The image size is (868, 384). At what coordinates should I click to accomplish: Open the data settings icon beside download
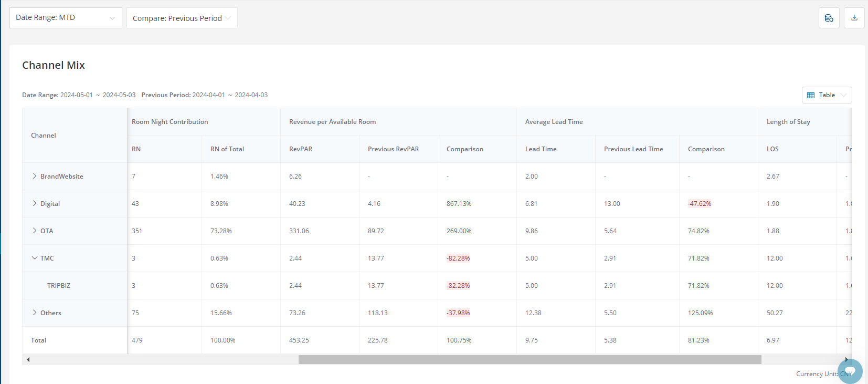pos(829,18)
